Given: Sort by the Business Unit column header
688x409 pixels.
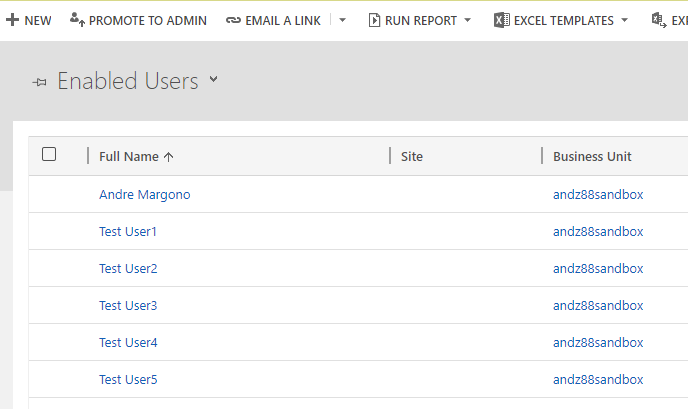Looking at the screenshot, I should point(592,156).
